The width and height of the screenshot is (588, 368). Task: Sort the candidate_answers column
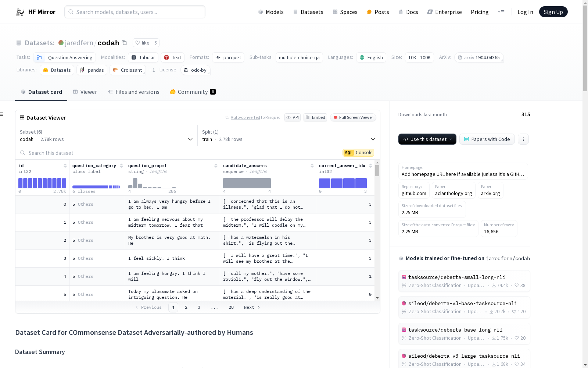312,166
